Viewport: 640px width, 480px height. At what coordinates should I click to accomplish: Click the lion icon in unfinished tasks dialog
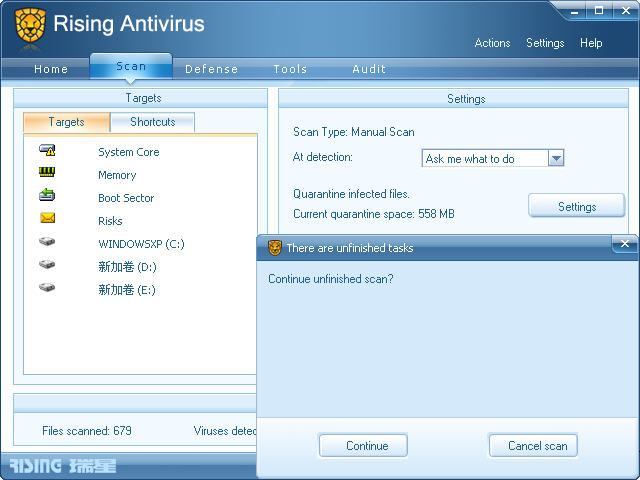point(275,248)
